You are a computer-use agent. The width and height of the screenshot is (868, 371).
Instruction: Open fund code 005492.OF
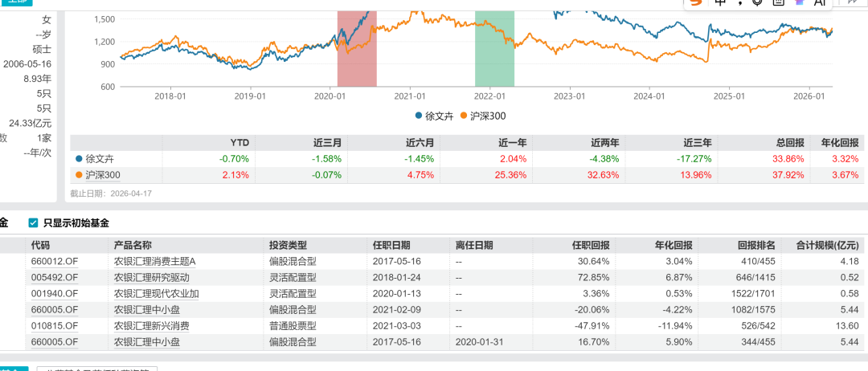(55, 277)
